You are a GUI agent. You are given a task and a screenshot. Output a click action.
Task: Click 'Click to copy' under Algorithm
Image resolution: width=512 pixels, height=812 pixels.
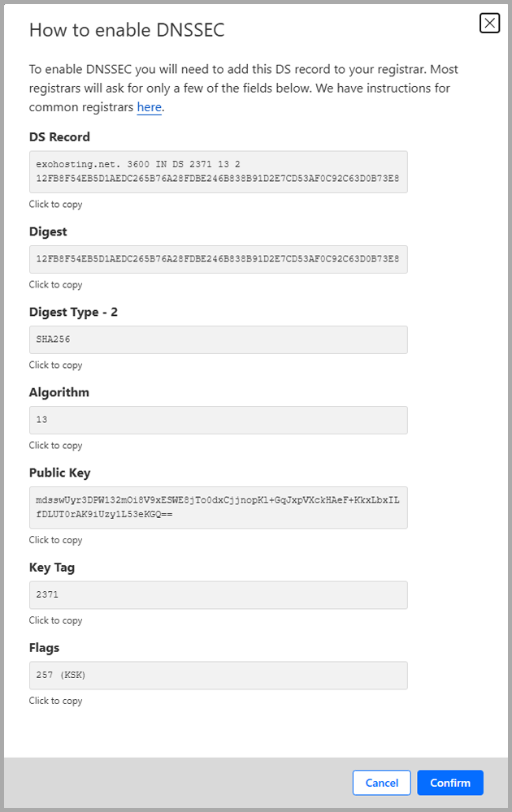tap(55, 445)
